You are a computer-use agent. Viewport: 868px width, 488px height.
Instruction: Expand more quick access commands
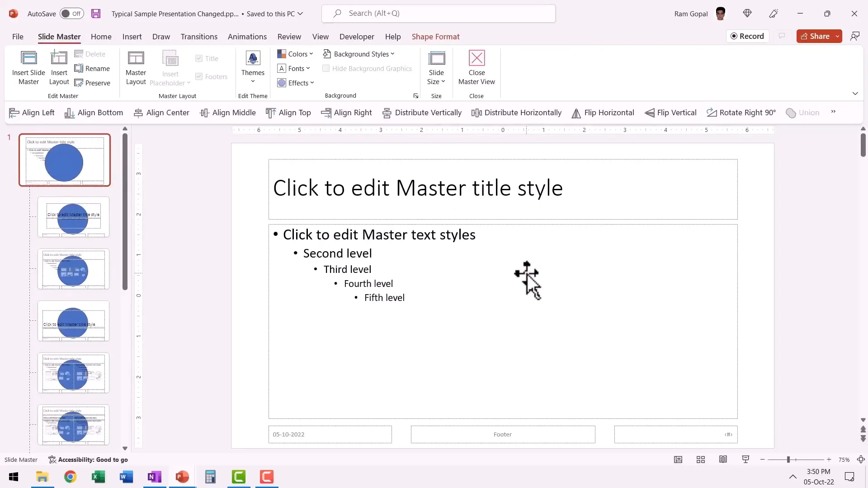pos(833,112)
